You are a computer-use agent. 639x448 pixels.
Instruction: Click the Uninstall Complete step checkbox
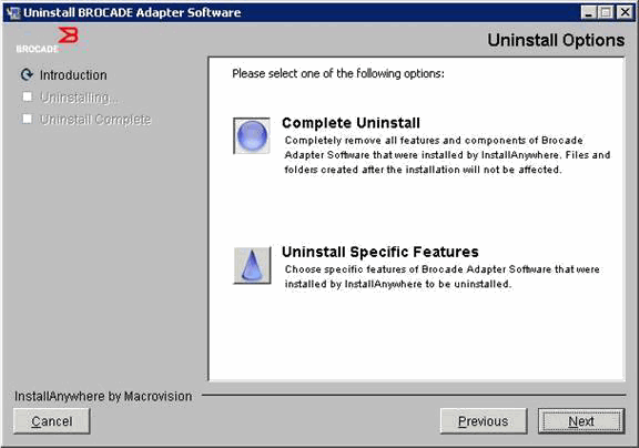pyautogui.click(x=27, y=119)
